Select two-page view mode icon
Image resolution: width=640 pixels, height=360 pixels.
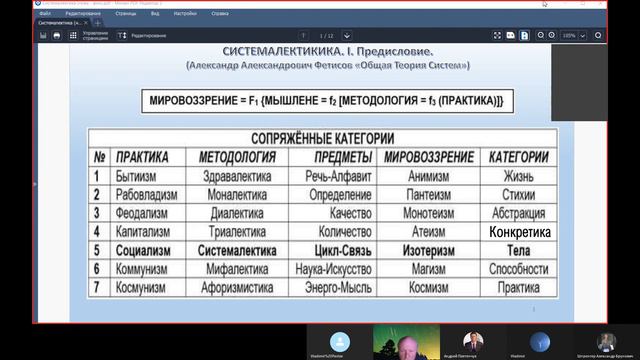pos(511,36)
